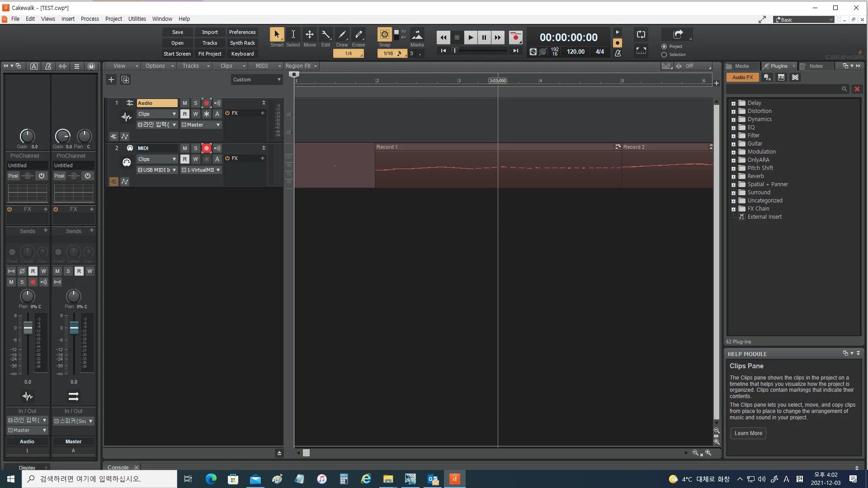This screenshot has width=868, height=488.
Task: Click the Learn More button
Action: click(748, 433)
